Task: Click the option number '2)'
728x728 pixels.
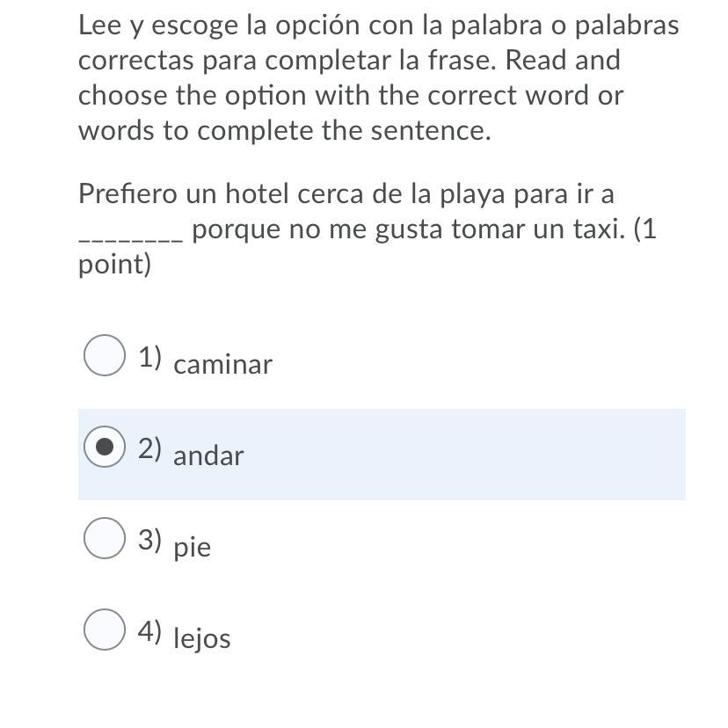Action: click(x=150, y=449)
